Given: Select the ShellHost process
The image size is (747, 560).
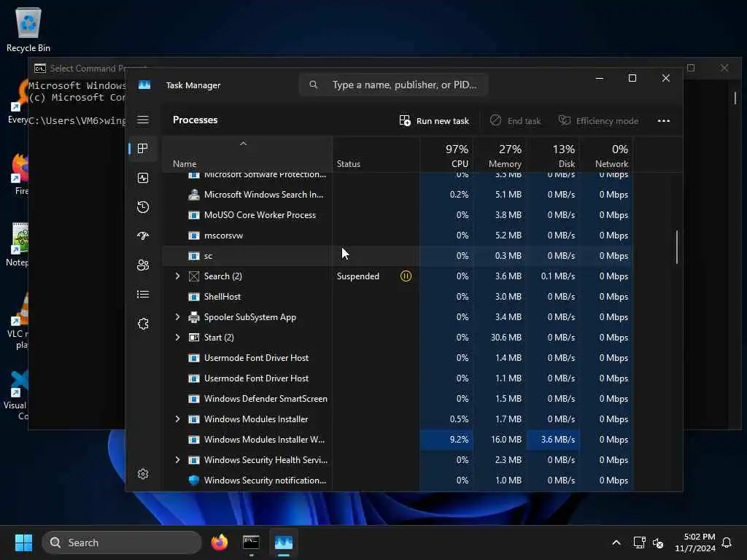Looking at the screenshot, I should (398, 297).
